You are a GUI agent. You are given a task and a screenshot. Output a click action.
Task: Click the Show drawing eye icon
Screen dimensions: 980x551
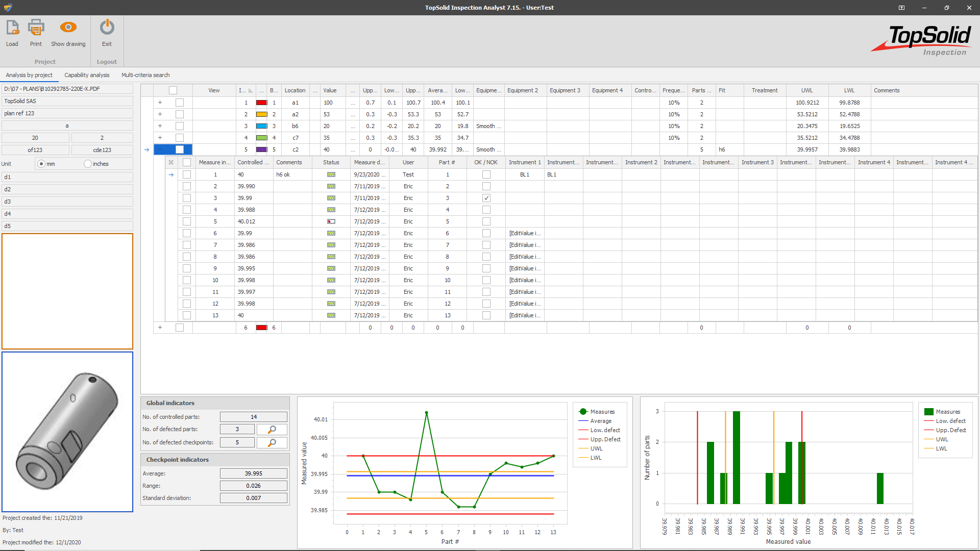[x=68, y=28]
